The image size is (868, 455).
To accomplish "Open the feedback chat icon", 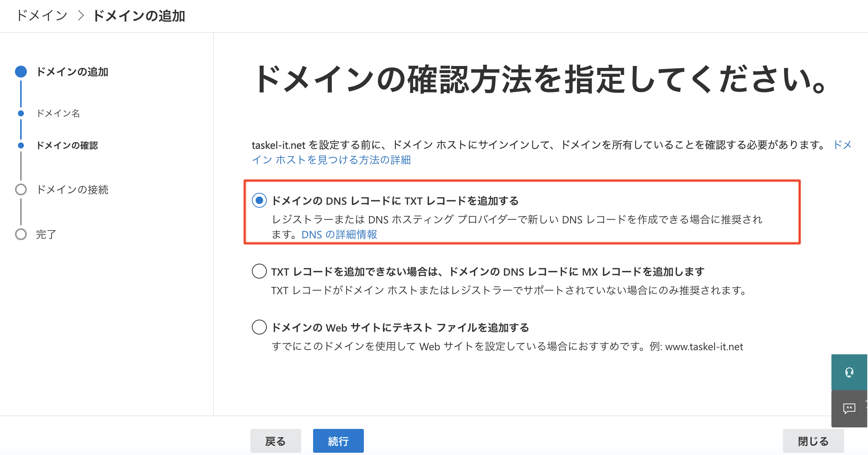I will click(x=849, y=408).
